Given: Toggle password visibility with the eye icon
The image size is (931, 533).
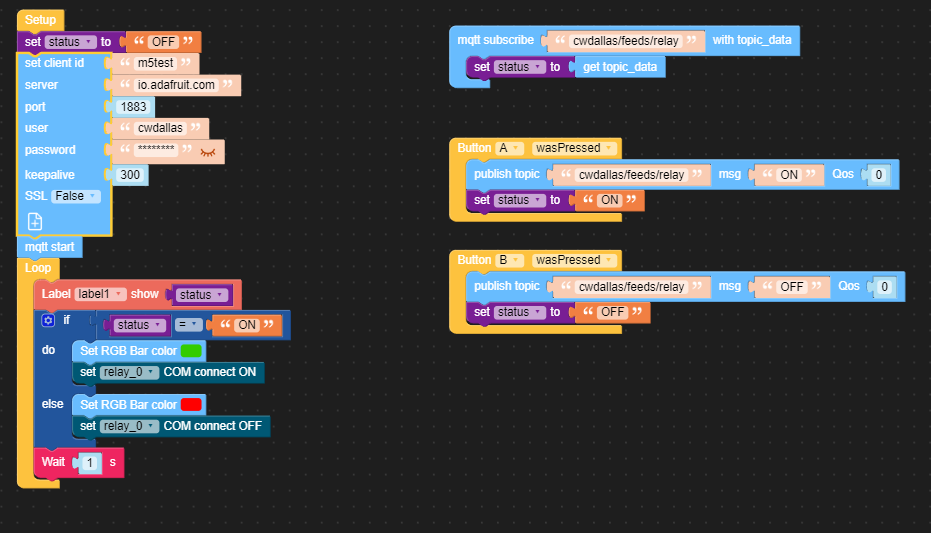Looking at the screenshot, I should [x=208, y=151].
